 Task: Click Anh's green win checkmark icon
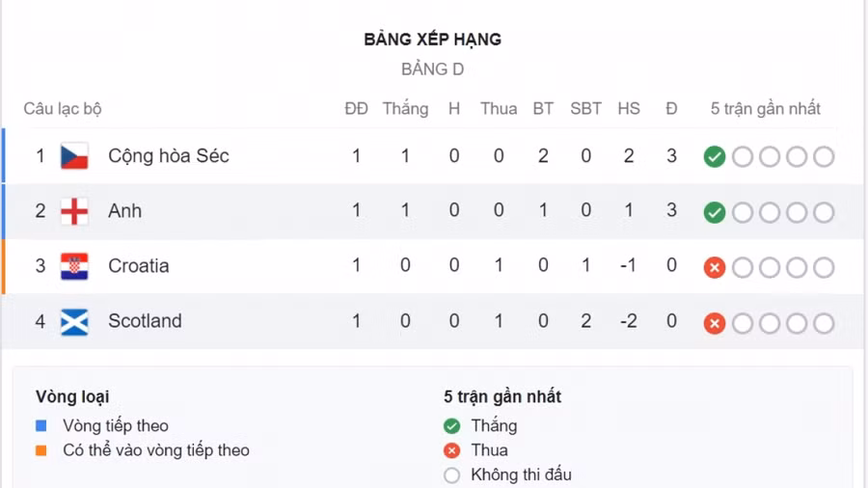[x=715, y=212]
